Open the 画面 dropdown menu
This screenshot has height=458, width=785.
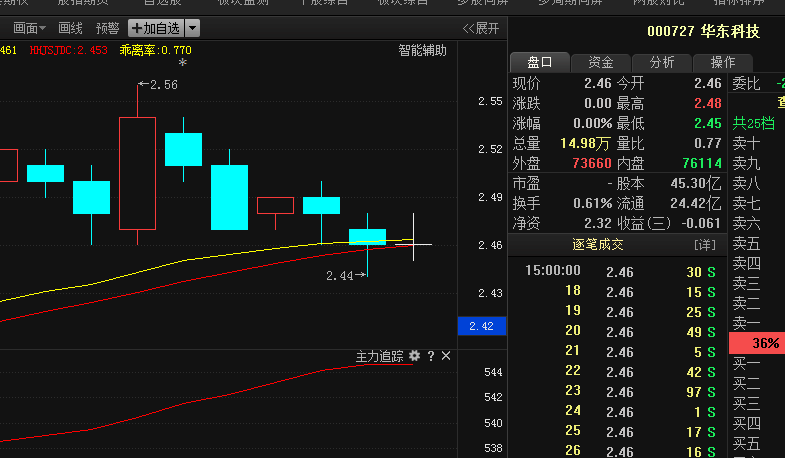[x=29, y=29]
